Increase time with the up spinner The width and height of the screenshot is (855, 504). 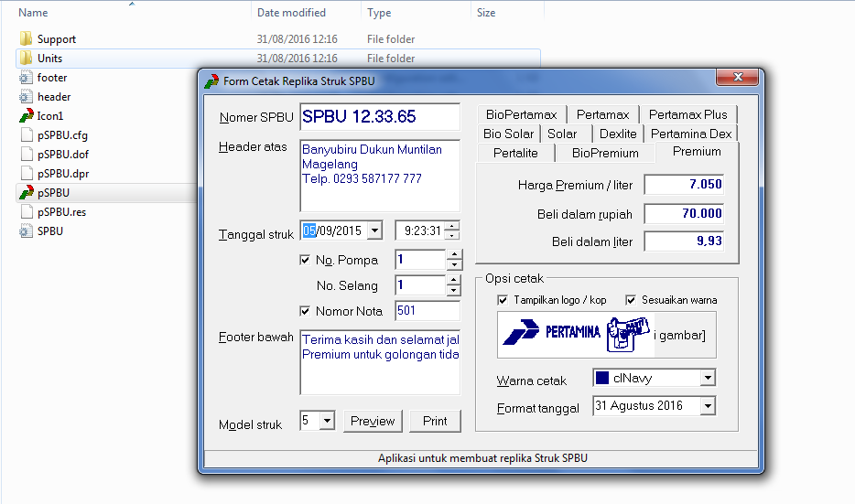(x=452, y=226)
